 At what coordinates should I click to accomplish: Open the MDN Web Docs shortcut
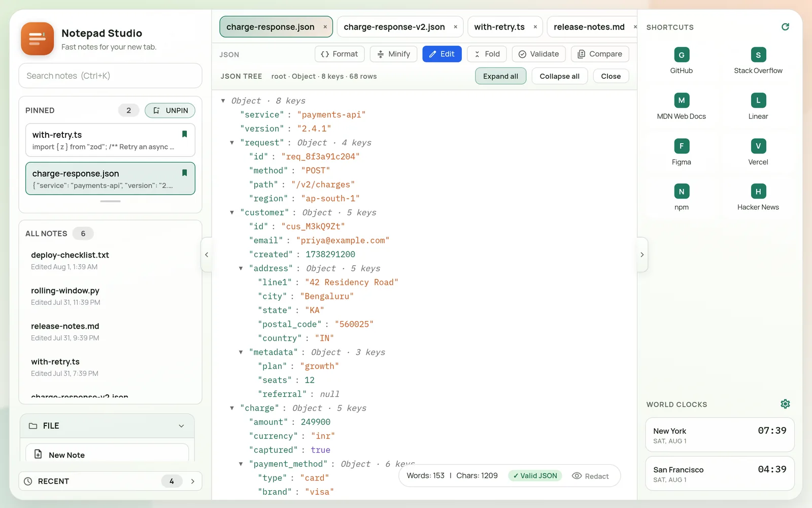pyautogui.click(x=681, y=106)
